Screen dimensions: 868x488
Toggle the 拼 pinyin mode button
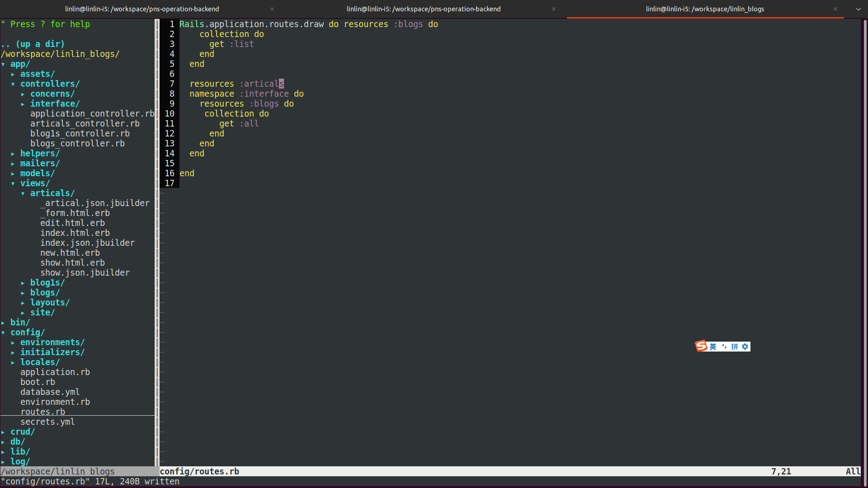[x=735, y=347]
